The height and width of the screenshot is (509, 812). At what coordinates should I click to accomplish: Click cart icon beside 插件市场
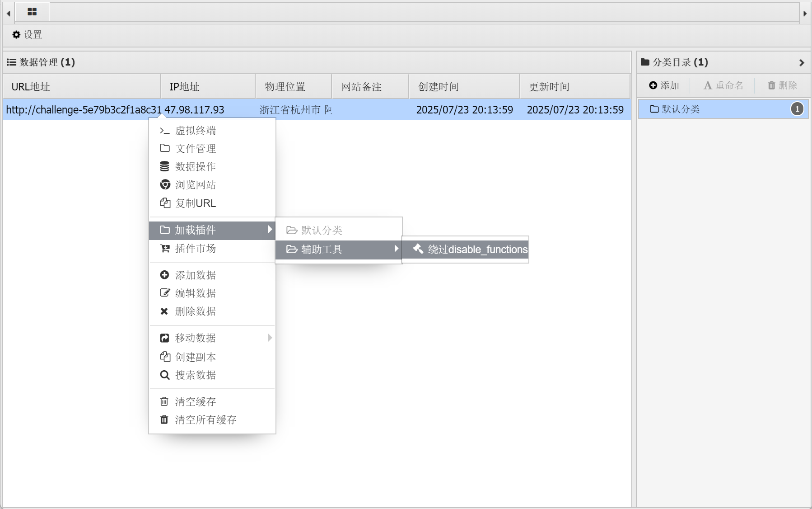(165, 248)
